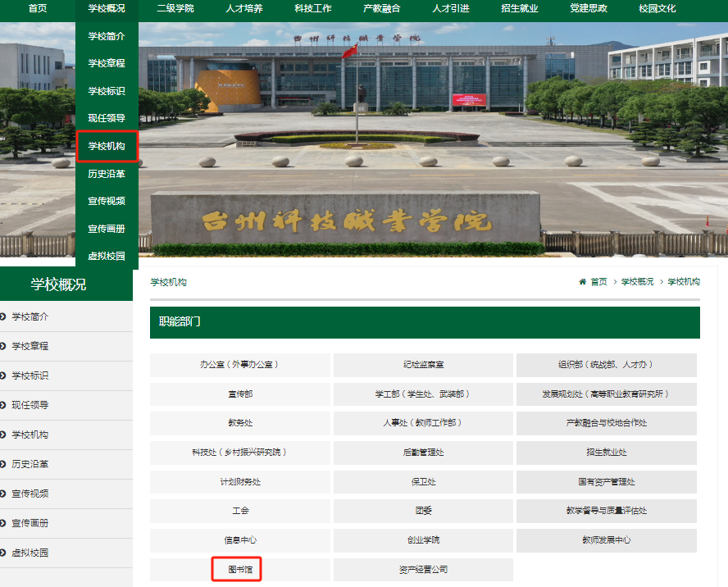Open the 后勤管理处 department

423,453
